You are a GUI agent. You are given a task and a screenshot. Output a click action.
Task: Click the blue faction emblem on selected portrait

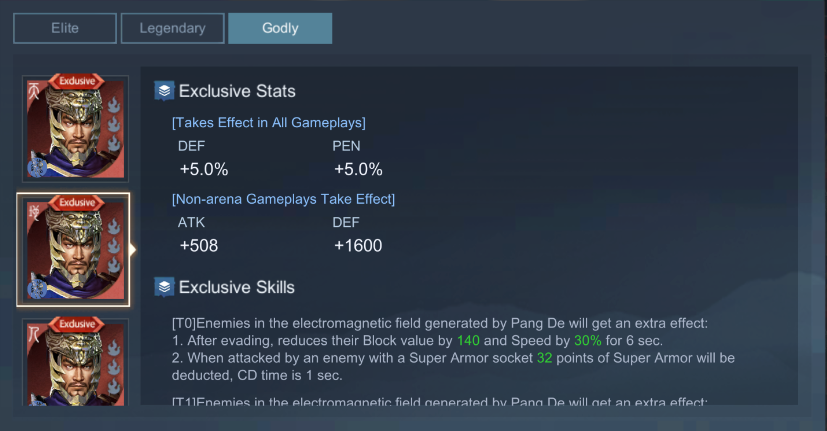pos(37,289)
